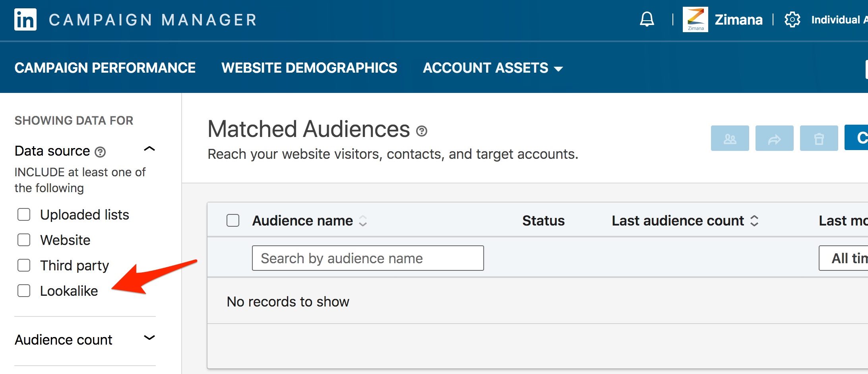Open the notifications bell
Viewport: 868px width, 374px height.
647,19
